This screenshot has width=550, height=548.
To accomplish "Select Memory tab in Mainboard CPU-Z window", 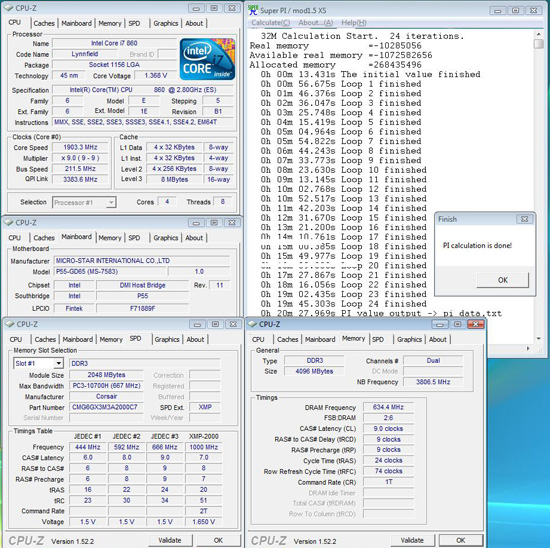I will 109,238.
